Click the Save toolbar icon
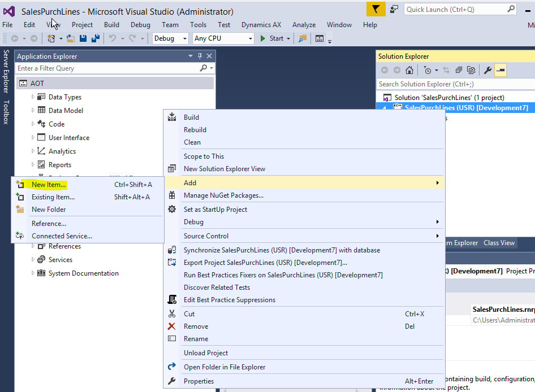 click(83, 38)
